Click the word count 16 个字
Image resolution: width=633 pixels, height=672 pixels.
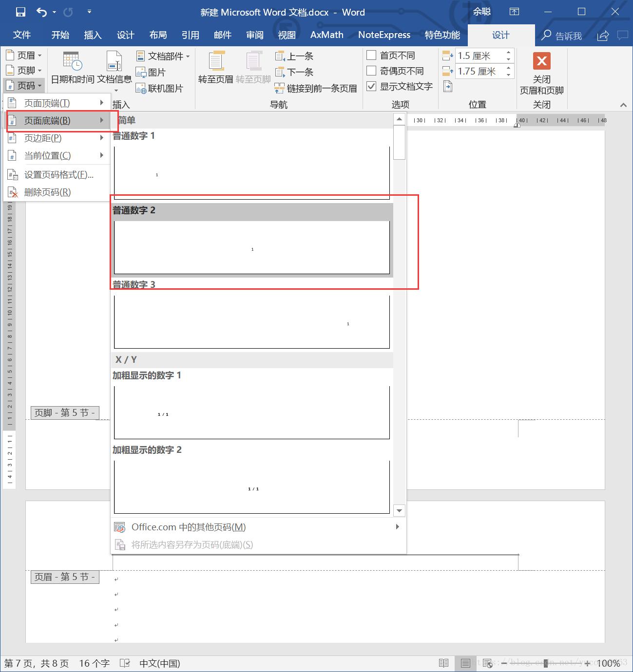coord(94,663)
